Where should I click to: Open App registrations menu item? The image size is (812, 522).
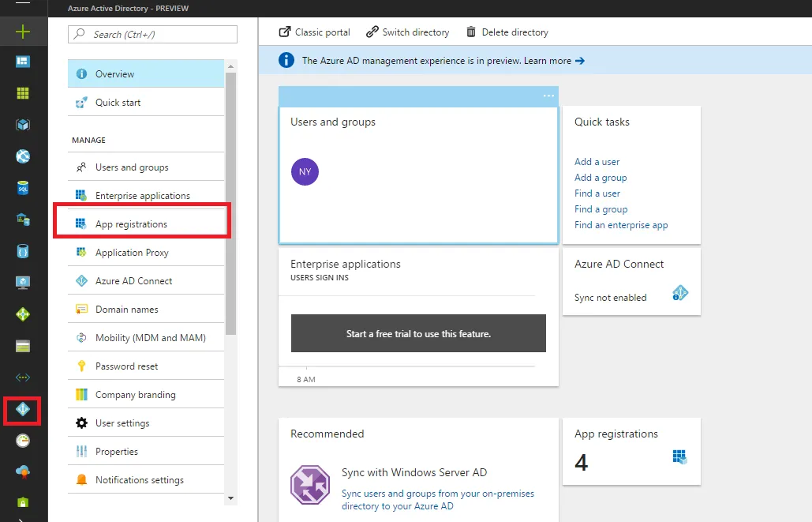146,224
